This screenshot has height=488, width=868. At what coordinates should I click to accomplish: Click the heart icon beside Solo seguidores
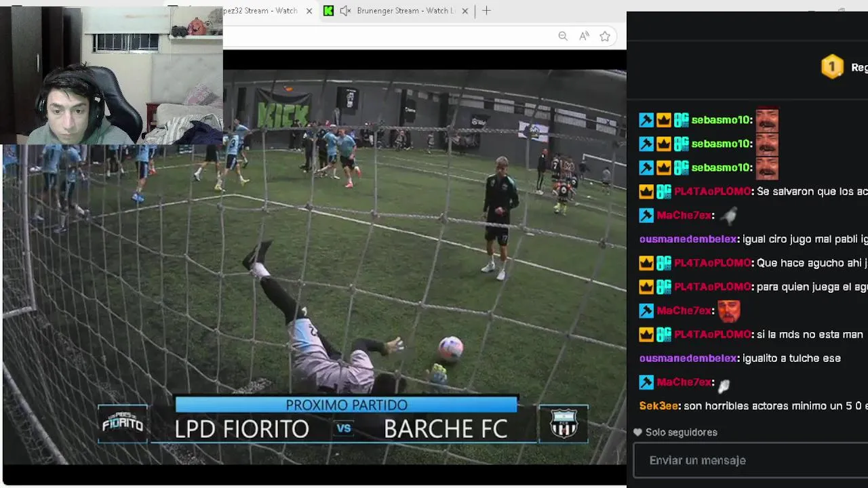[x=637, y=432]
